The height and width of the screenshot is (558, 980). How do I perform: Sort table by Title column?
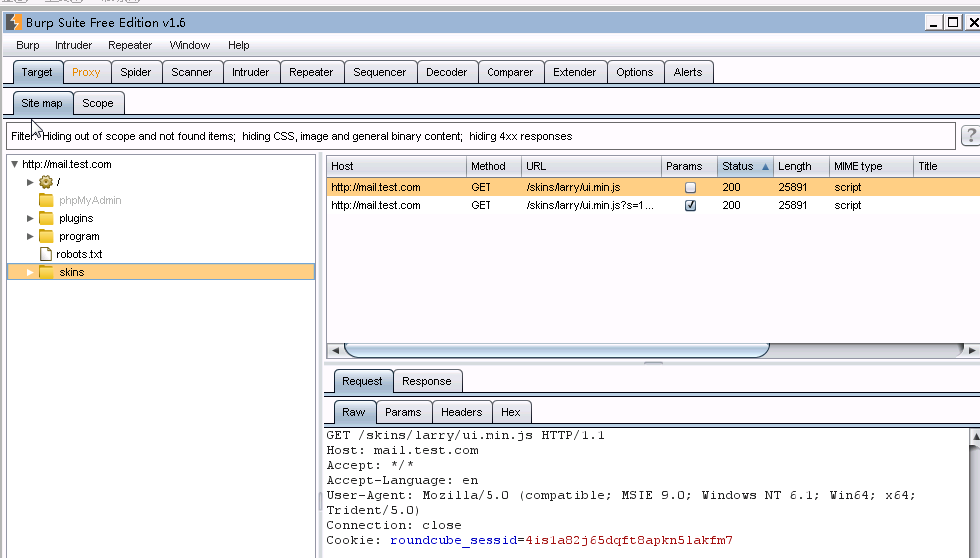[946, 167]
